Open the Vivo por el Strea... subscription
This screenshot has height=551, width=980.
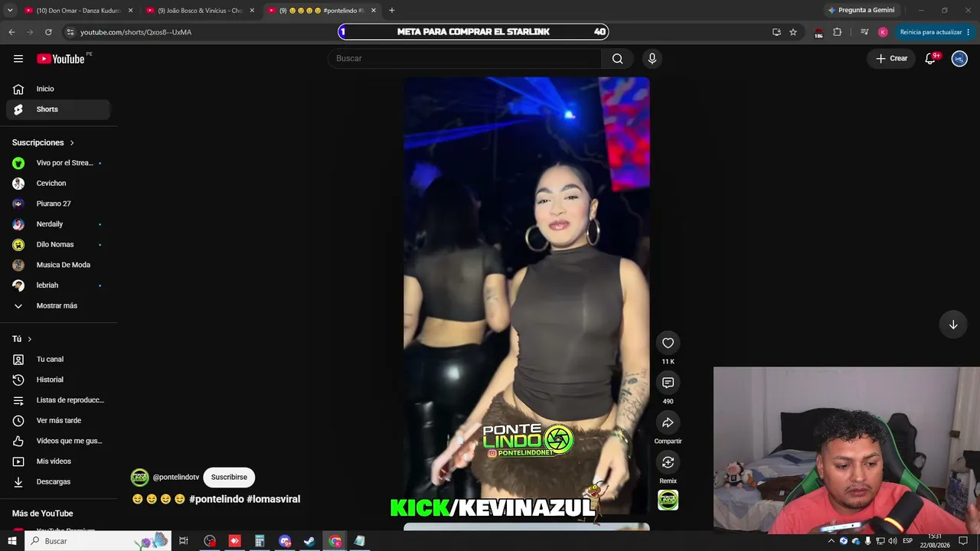tap(58, 163)
